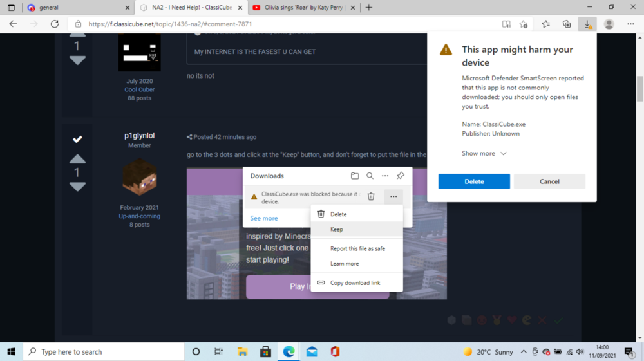
Task: Expand Show more in the warning dialog
Action: point(484,153)
